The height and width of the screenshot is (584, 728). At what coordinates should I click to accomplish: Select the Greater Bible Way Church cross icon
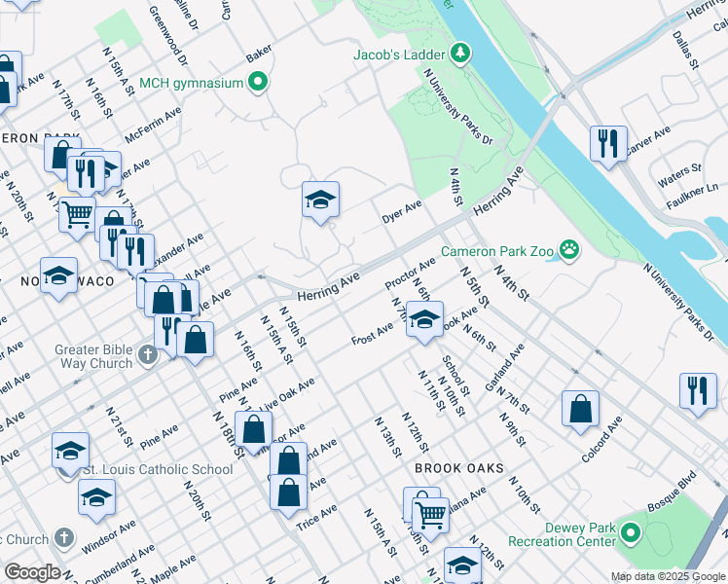[x=148, y=355]
